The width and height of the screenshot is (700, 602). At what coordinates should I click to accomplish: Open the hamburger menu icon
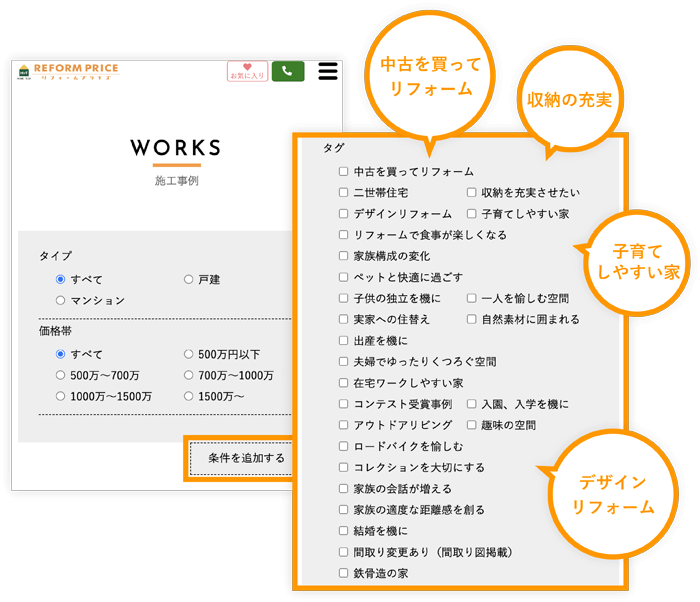(x=328, y=71)
